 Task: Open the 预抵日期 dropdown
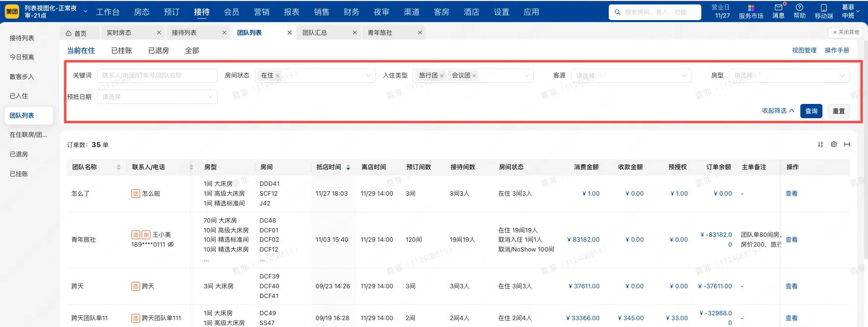(x=157, y=97)
